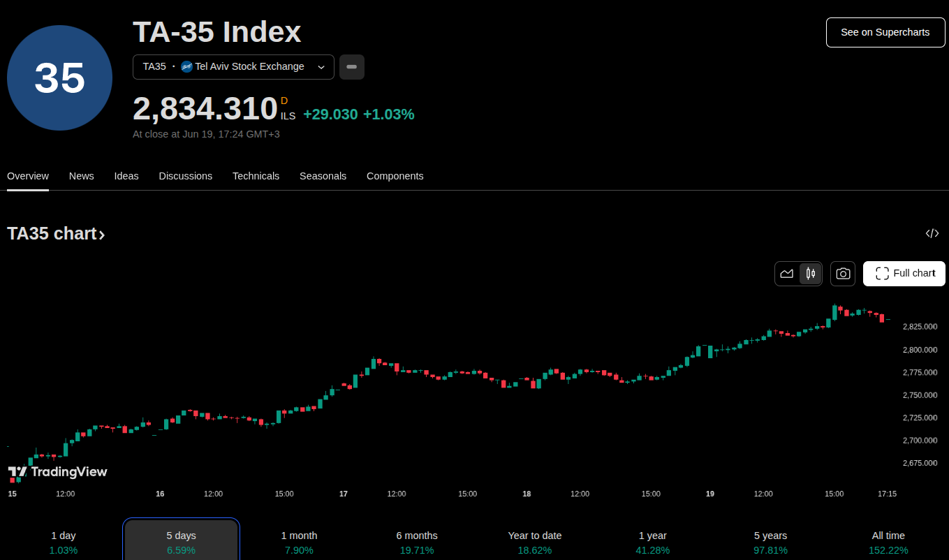
Task: Click the +29.030 point change value
Action: coord(330,115)
